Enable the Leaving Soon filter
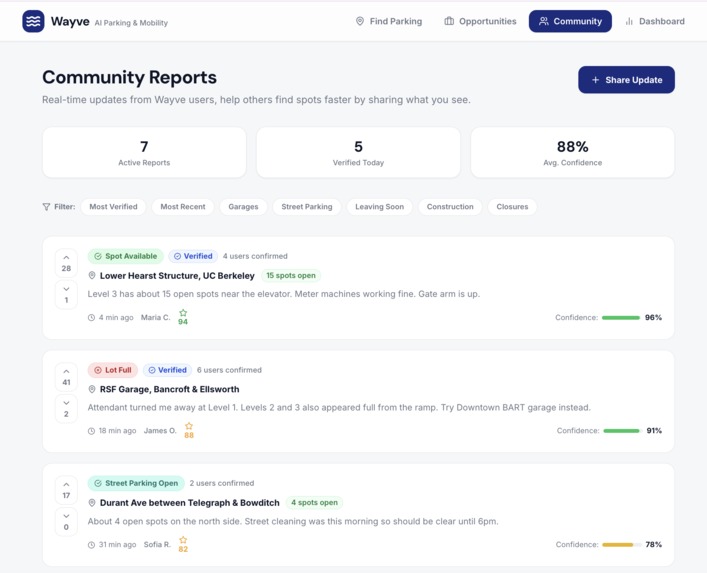The height and width of the screenshot is (573, 707). coord(379,206)
